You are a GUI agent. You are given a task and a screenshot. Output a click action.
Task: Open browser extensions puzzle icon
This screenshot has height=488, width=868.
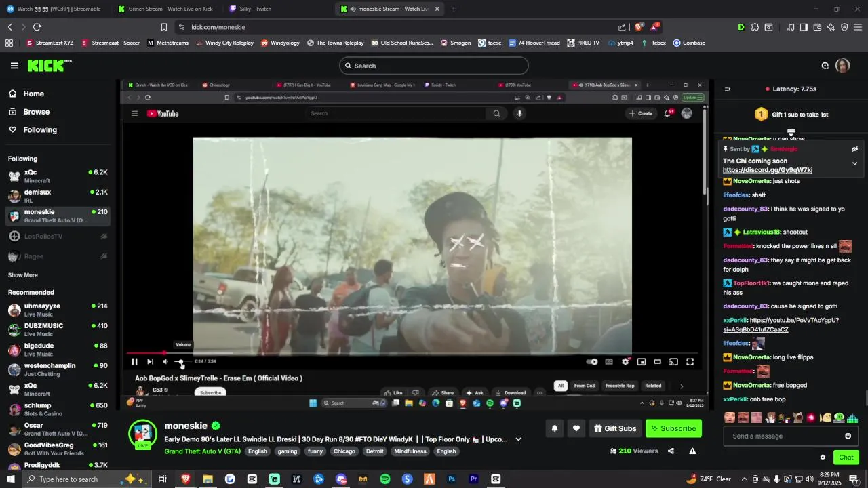pos(755,27)
